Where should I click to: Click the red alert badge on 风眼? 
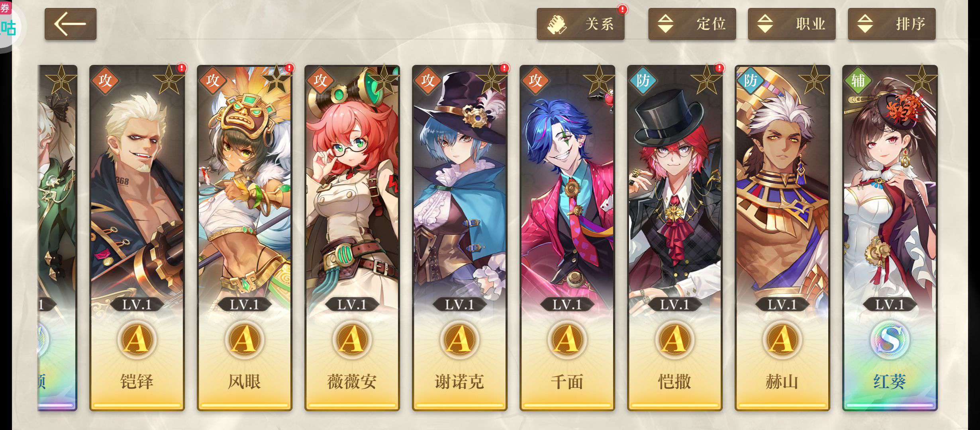coord(289,68)
